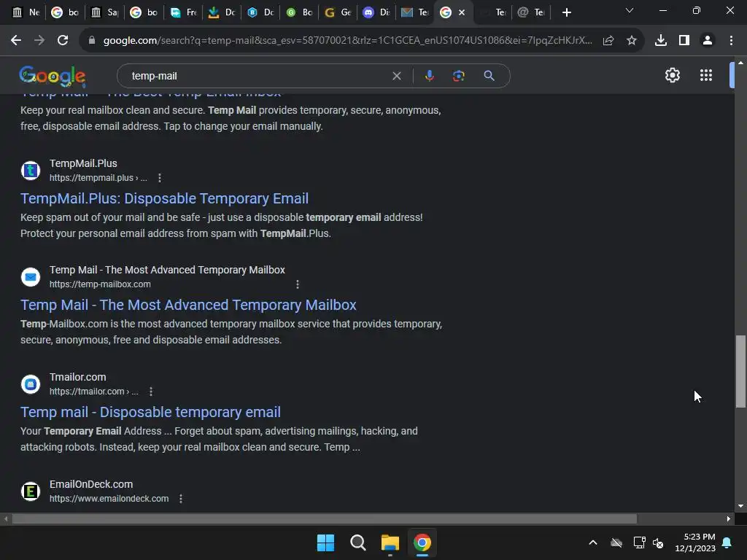Go back to the previous page
The height and width of the screenshot is (560, 747).
pos(16,41)
